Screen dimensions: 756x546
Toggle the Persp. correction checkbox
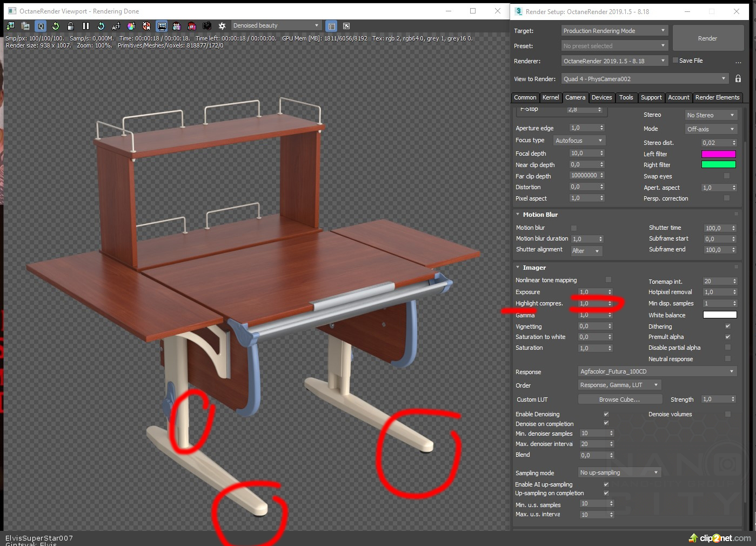[727, 198]
